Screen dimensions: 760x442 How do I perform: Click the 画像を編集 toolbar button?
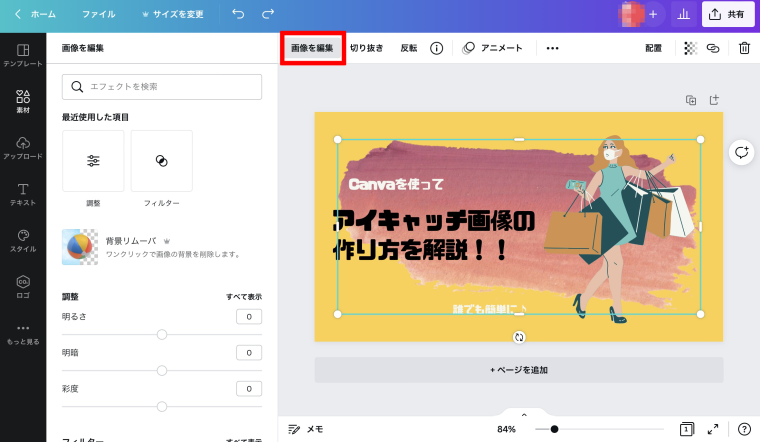pyautogui.click(x=312, y=48)
